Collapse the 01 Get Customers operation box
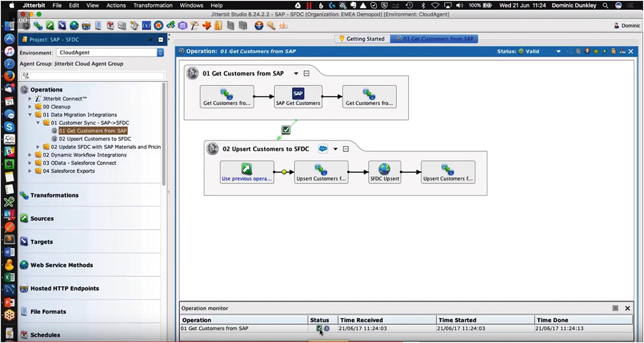Screen dimensions: 644x343 [x=307, y=74]
